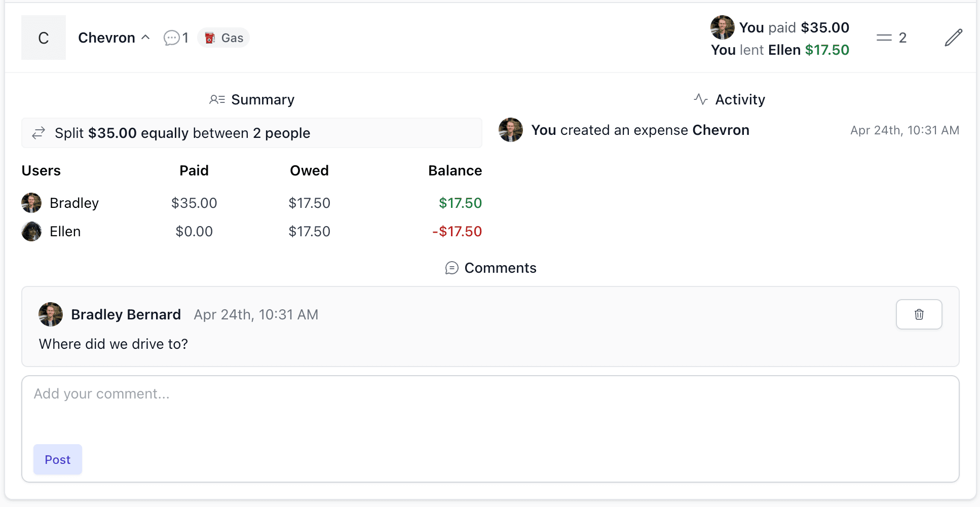Click the comment bubble count icon
Viewport: 980px width, 507px height.
tap(171, 38)
